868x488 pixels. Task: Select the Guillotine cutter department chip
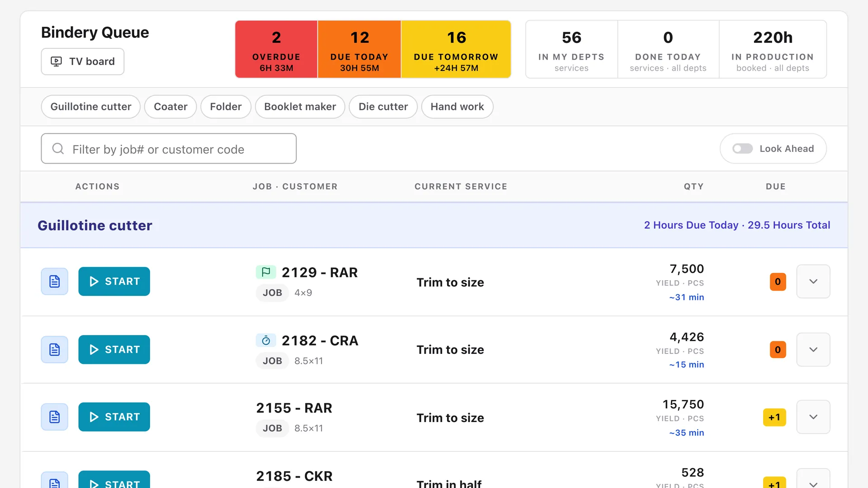(x=91, y=107)
